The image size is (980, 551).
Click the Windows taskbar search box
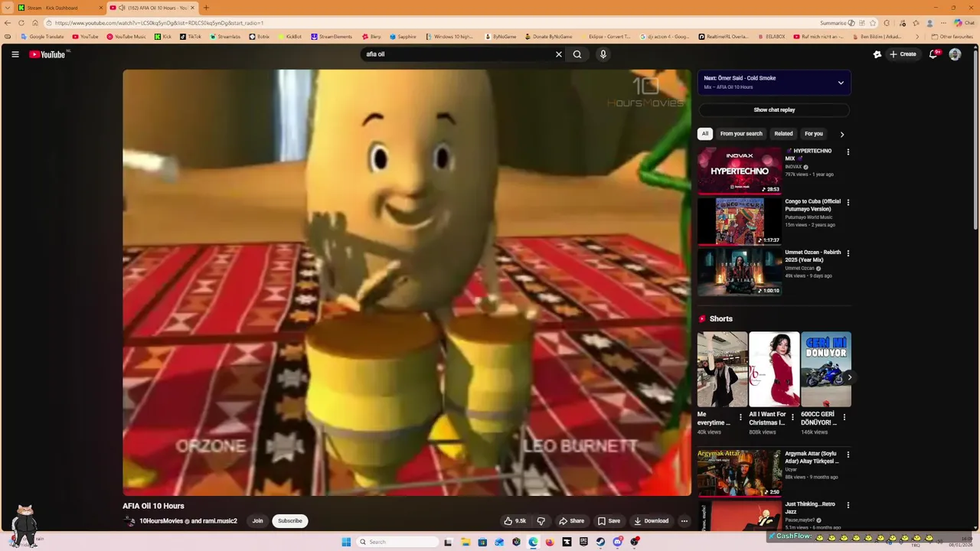tap(398, 542)
